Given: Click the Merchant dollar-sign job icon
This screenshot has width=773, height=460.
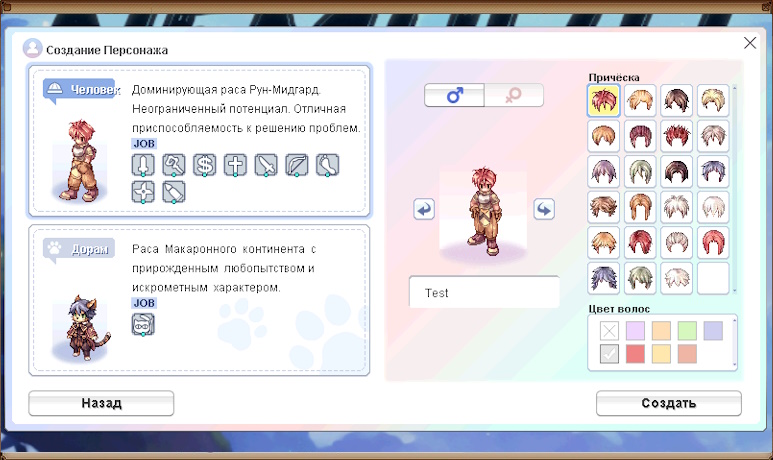Looking at the screenshot, I should coord(205,165).
